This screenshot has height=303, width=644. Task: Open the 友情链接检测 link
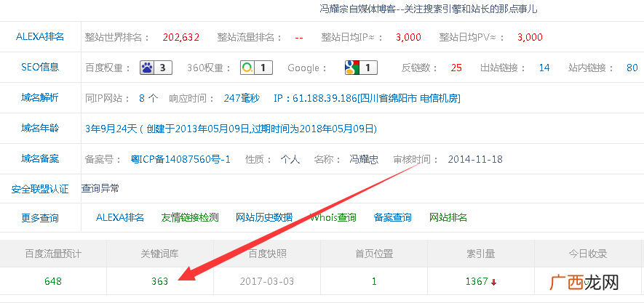coord(190,217)
